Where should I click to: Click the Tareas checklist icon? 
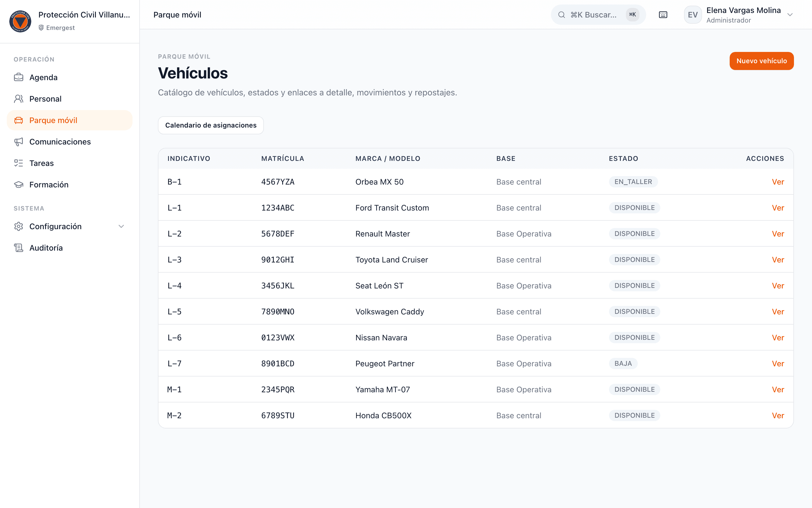19,163
